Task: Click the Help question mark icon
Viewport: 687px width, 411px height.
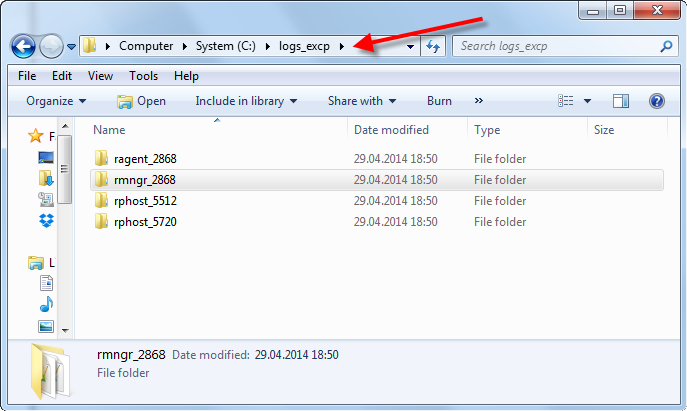Action: coord(657,101)
